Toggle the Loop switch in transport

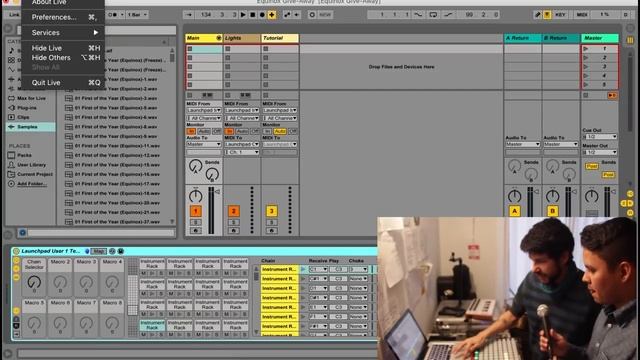pos(433,15)
